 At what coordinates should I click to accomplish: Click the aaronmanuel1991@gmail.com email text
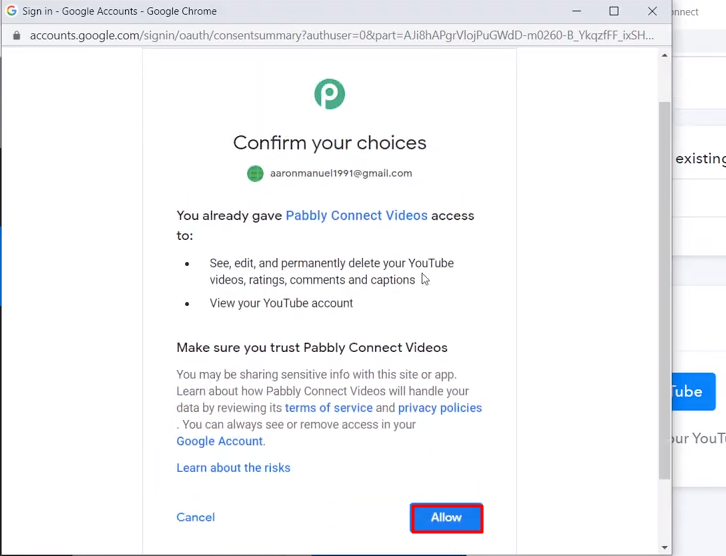pyautogui.click(x=341, y=173)
